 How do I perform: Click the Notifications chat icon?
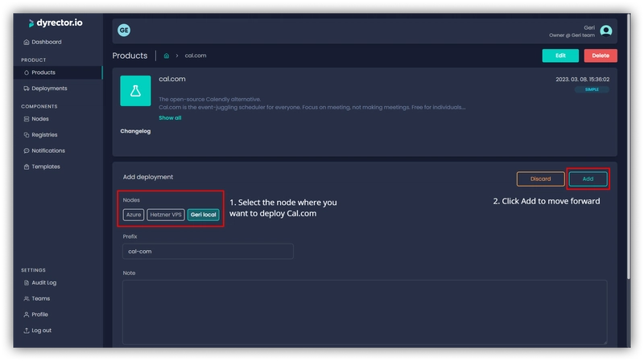pos(27,150)
